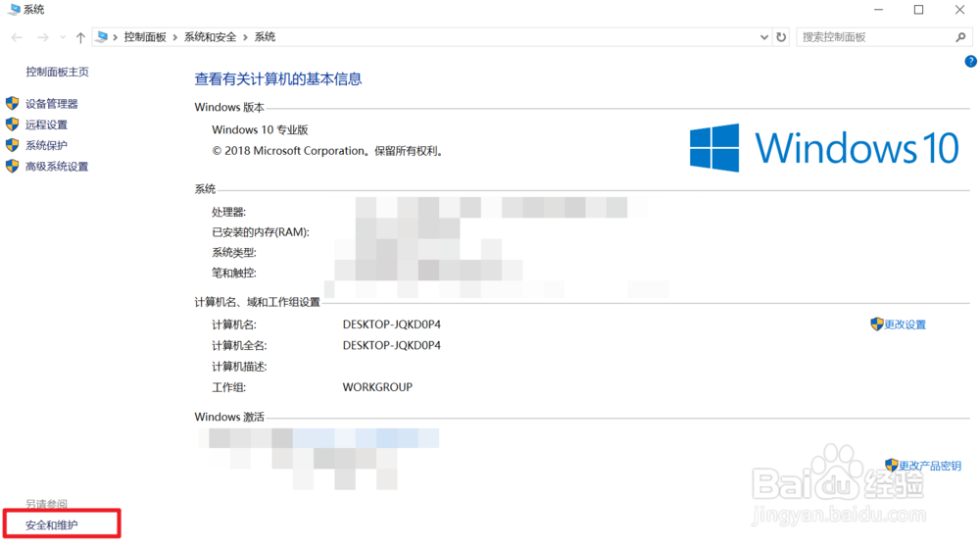The image size is (980, 548).
Task: Click the 工作组: label
Action: tap(228, 387)
